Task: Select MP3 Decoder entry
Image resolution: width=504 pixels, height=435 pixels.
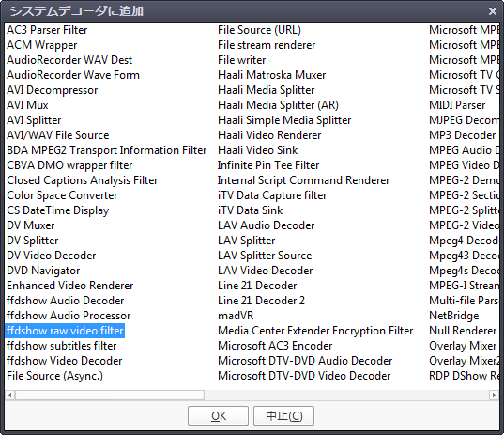Action: click(462, 135)
